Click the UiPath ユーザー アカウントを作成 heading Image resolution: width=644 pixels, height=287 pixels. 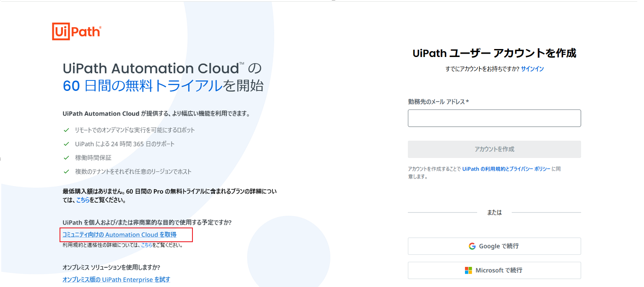494,54
